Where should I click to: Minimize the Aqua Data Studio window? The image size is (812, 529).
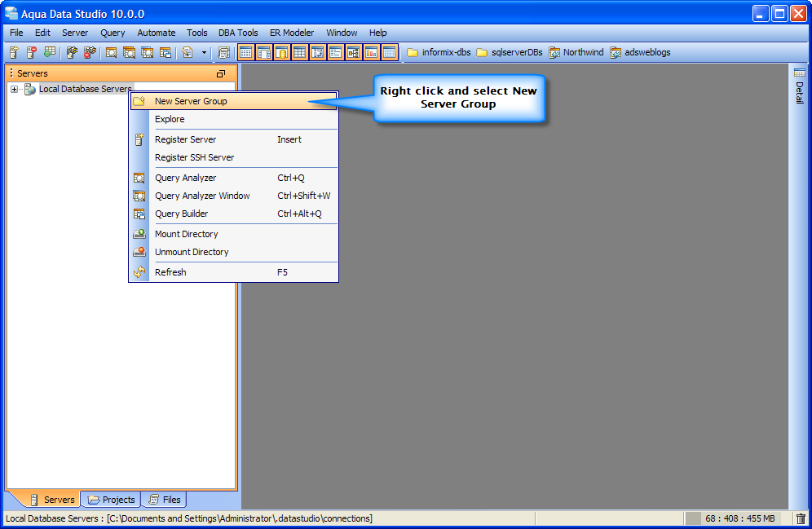(x=760, y=14)
